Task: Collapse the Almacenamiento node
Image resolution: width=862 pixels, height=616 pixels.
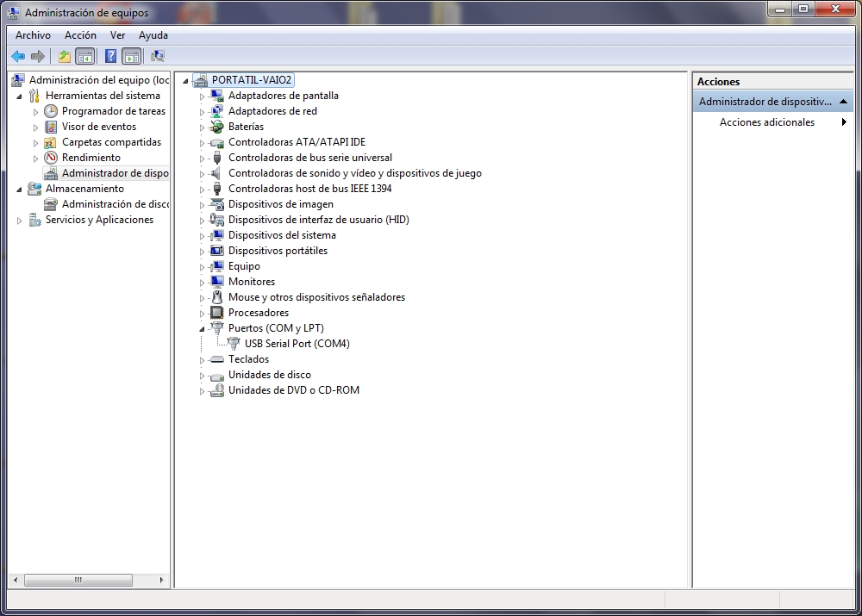Action: coord(20,189)
